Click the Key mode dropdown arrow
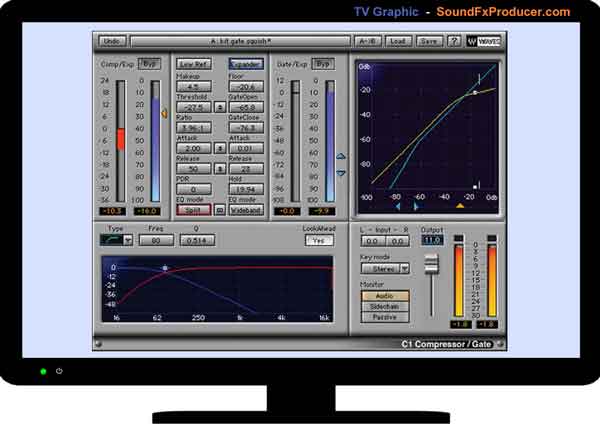Viewport: 600px width, 424px height. (404, 269)
